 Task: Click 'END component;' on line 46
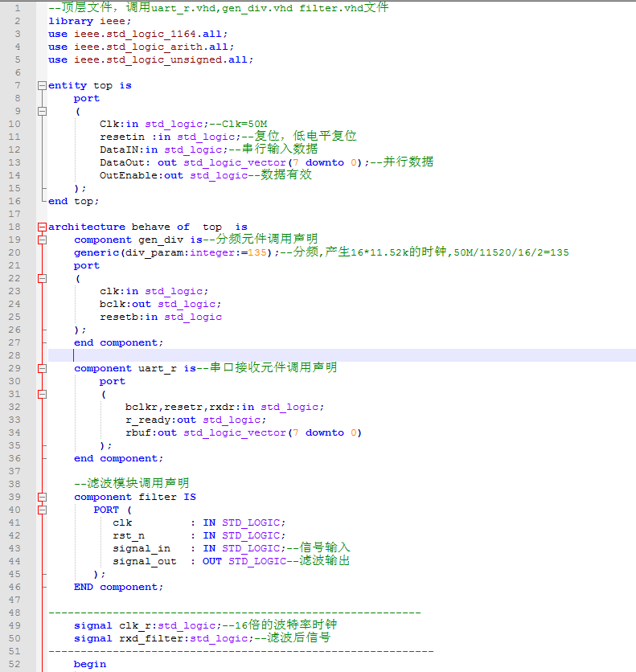(x=119, y=587)
